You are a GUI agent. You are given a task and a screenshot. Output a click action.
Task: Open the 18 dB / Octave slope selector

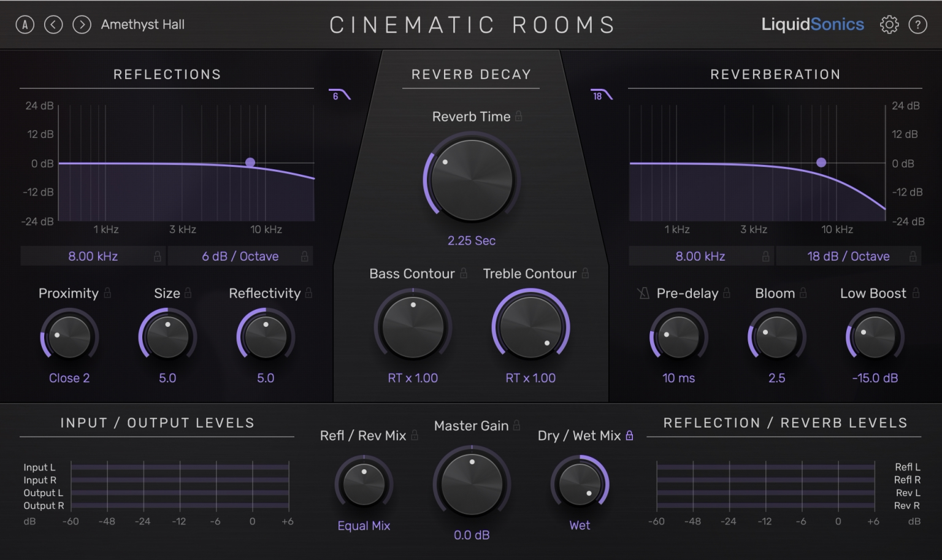(848, 256)
